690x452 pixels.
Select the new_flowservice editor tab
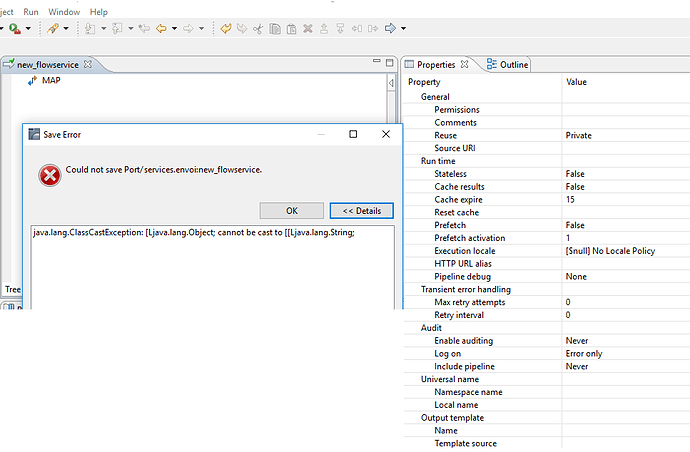[46, 65]
